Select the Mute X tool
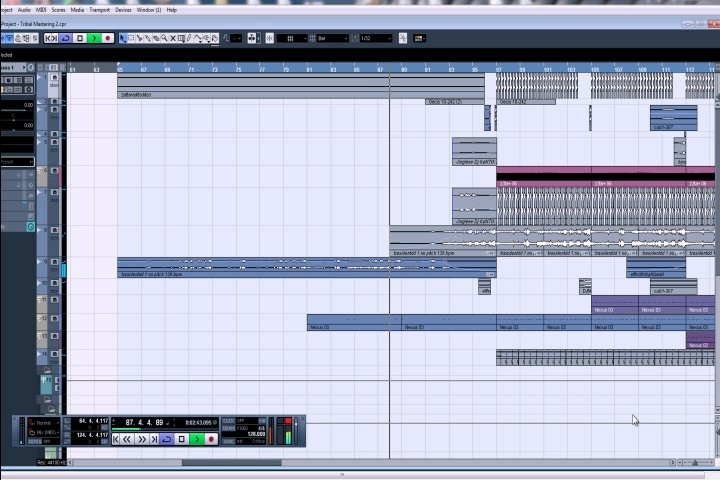 tap(173, 39)
